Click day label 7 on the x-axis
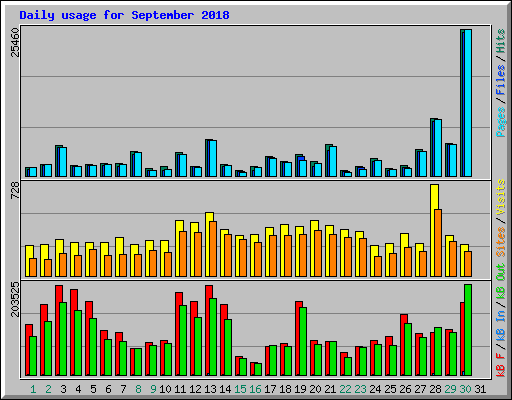Screen dimensions: 512x400 (123, 389)
